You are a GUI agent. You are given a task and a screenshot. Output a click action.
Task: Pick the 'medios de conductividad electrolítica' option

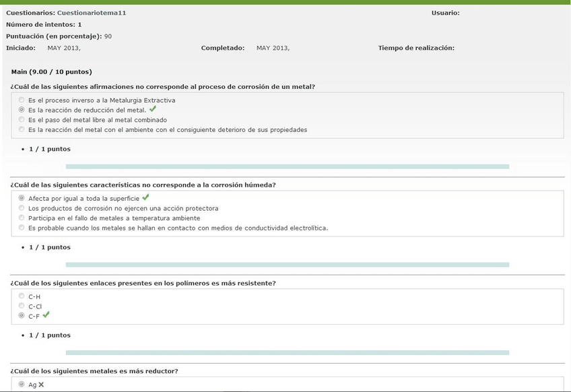(22, 228)
